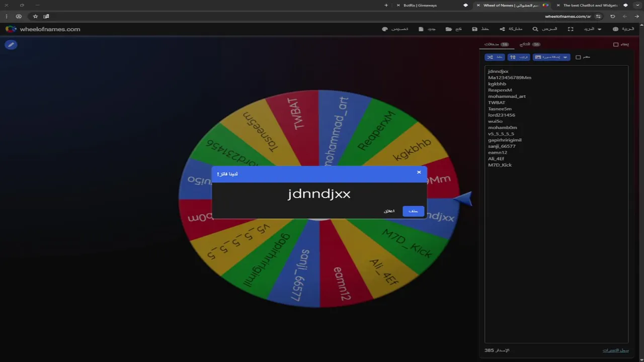Close the BotRix Giveaways tab

pyautogui.click(x=399, y=5)
